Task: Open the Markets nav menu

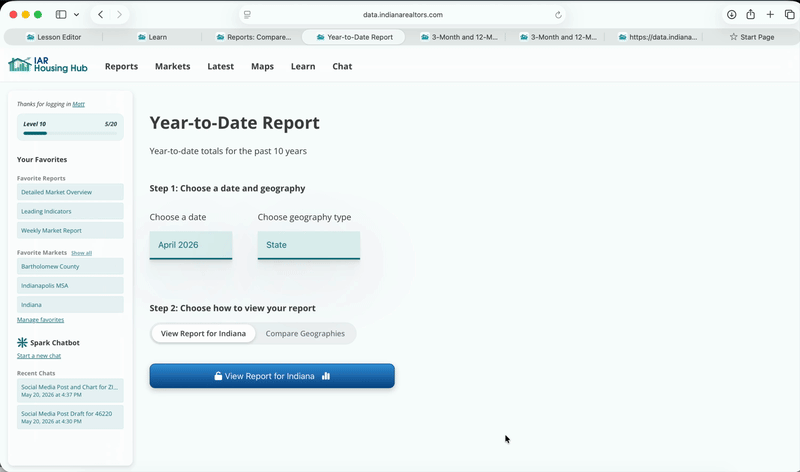Action: [172, 66]
